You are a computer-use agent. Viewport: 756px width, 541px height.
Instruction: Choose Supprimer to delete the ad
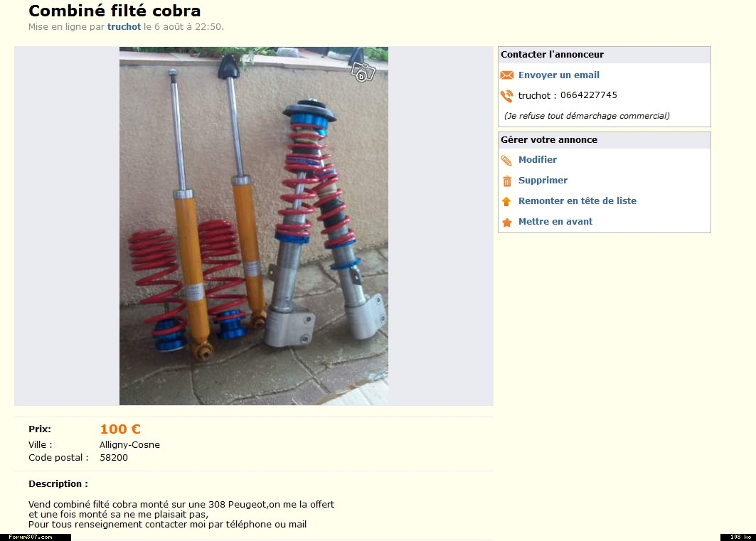[x=543, y=180]
